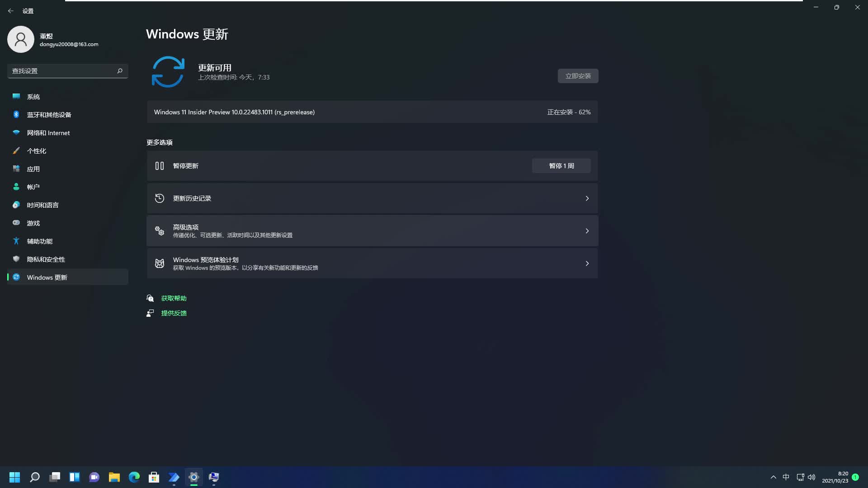Click the 系统 icon in sidebar

pyautogui.click(x=16, y=96)
